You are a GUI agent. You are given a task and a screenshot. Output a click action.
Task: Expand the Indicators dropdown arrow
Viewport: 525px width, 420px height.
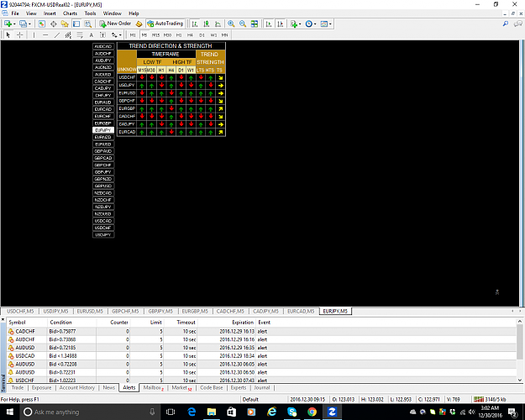(x=300, y=24)
